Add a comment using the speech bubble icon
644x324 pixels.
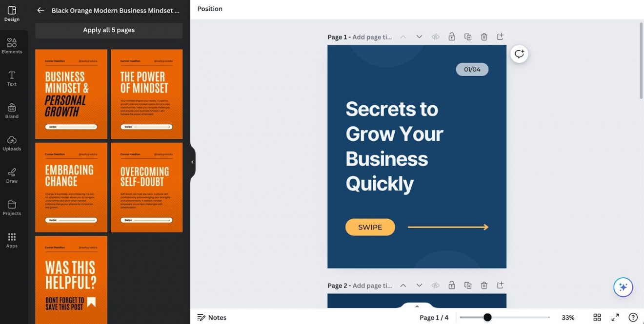point(519,54)
